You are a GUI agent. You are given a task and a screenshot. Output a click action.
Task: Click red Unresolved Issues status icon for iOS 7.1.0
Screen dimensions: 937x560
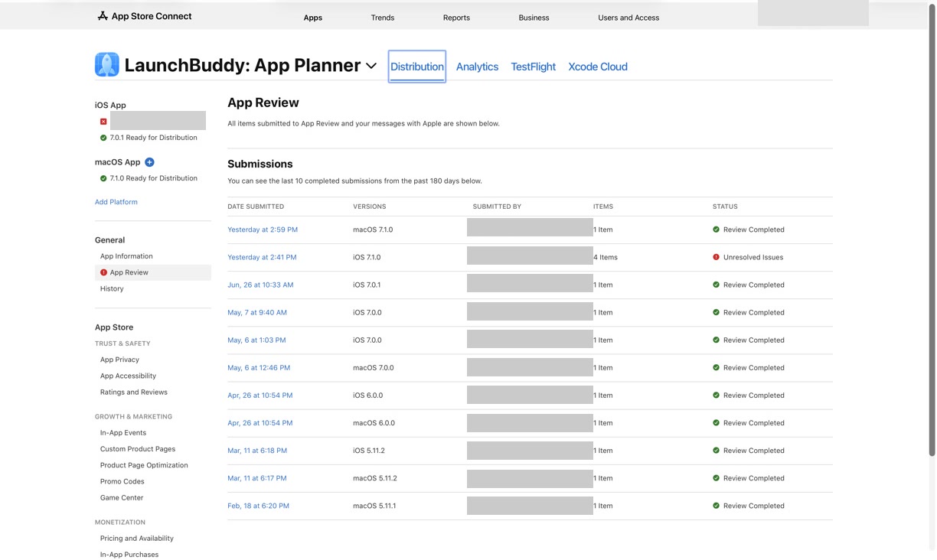tap(717, 257)
